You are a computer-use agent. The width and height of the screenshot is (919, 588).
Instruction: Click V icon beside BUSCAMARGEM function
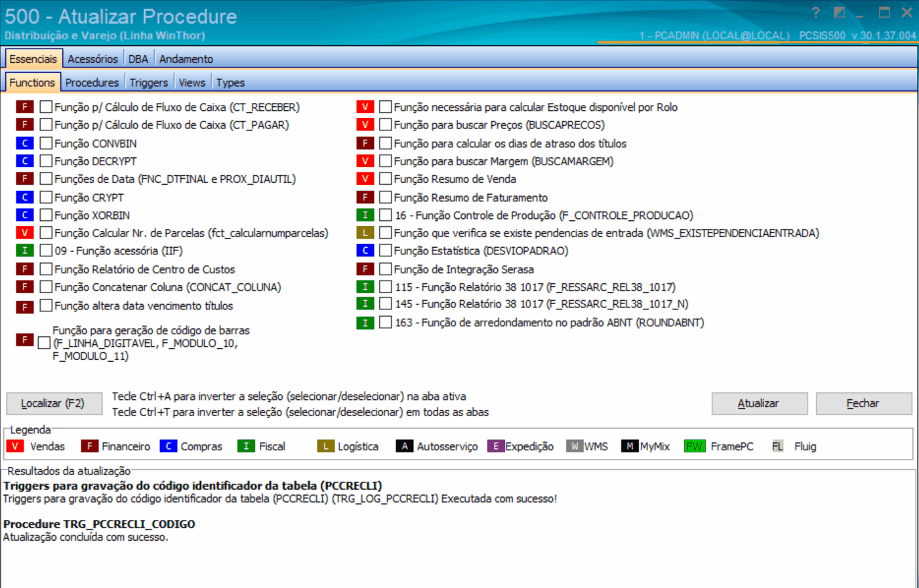pos(365,161)
